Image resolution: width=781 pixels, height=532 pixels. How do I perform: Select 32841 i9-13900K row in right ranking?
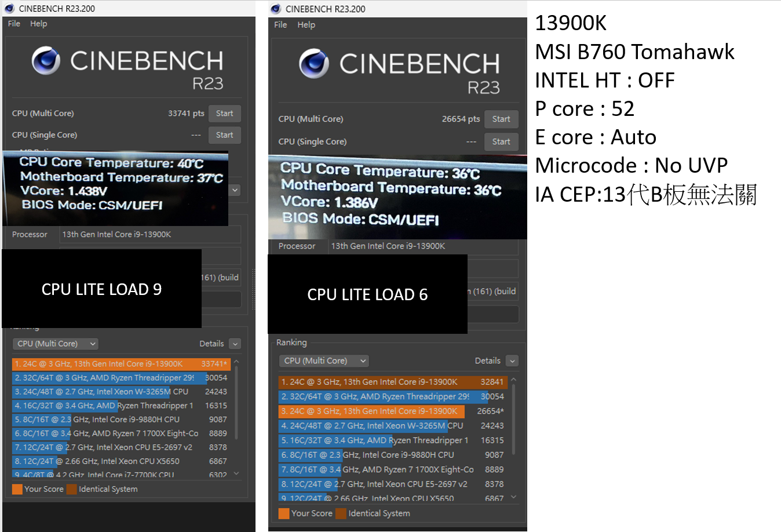point(393,382)
